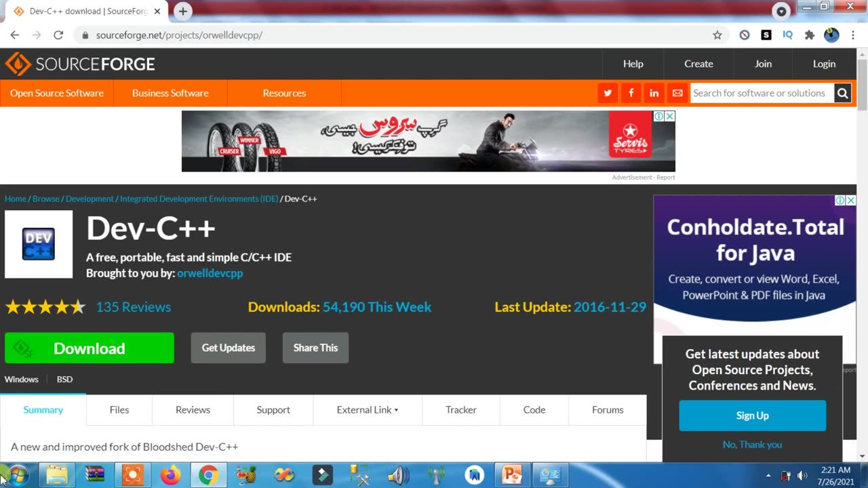Open the IQ extension icon

click(x=788, y=35)
